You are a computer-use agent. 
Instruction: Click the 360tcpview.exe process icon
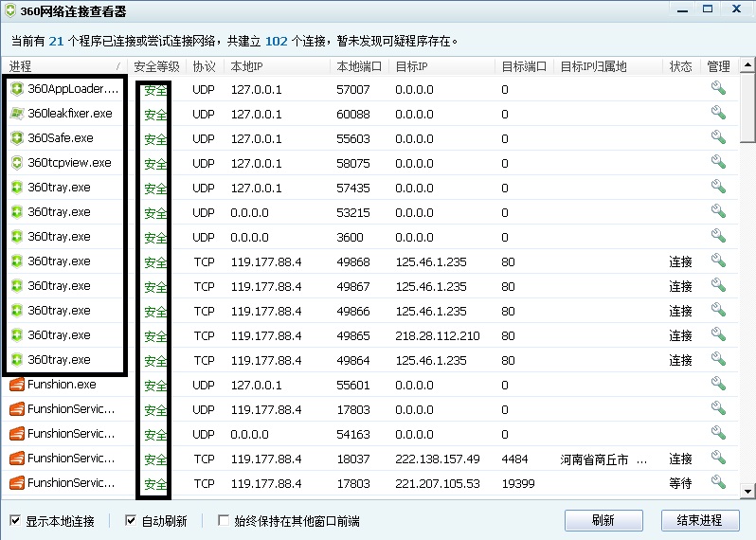(x=17, y=163)
